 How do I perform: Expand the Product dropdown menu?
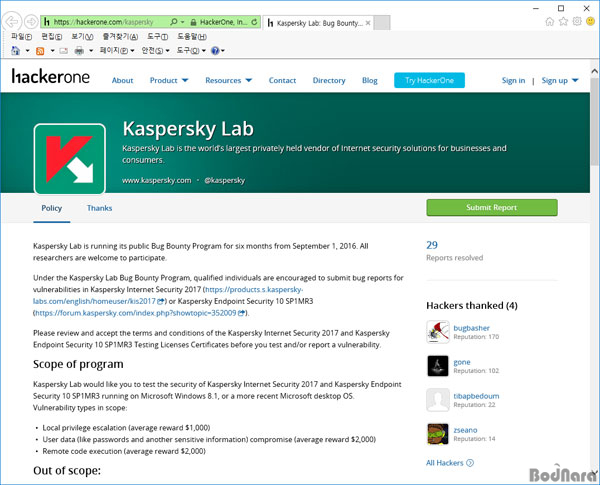pos(168,80)
